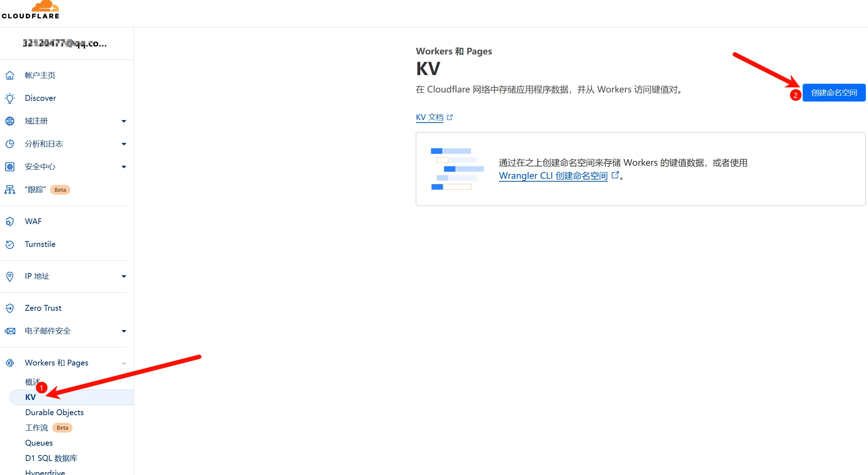Click the Beta badge next to 跟踪
This screenshot has height=475, width=868.
coord(60,190)
